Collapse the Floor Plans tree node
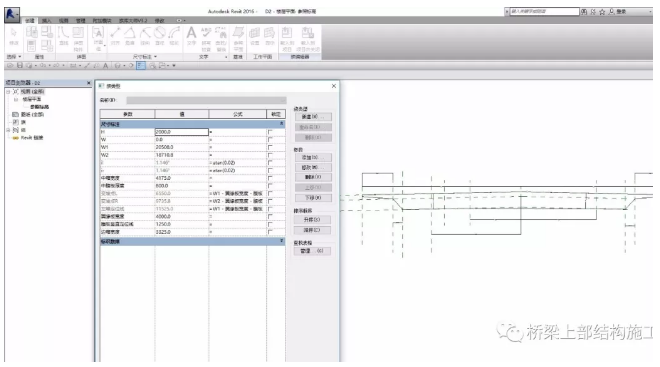 click(16, 99)
